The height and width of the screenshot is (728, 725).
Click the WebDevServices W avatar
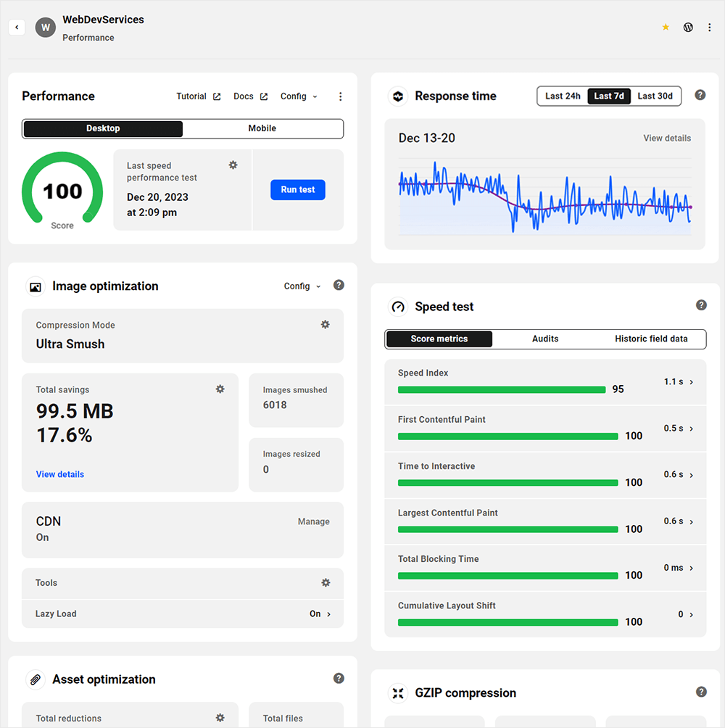46,28
